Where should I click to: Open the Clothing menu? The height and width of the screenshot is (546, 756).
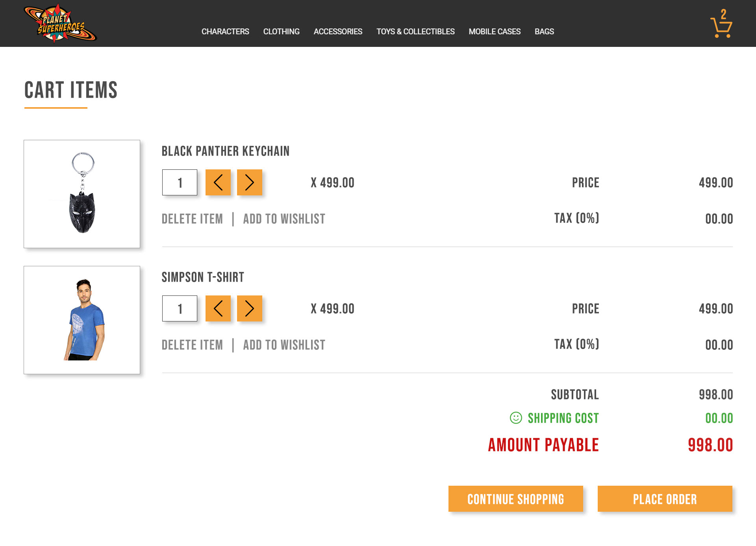point(281,32)
